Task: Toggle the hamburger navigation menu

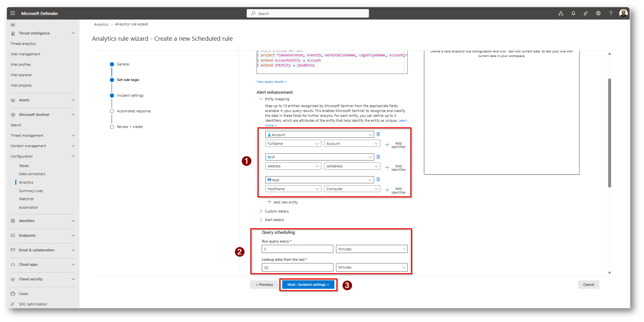Action: click(x=13, y=25)
